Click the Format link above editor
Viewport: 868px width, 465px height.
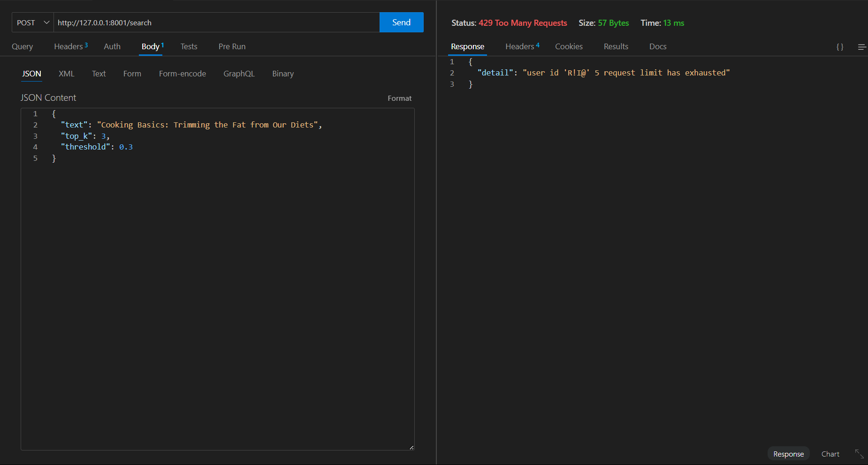[399, 98]
